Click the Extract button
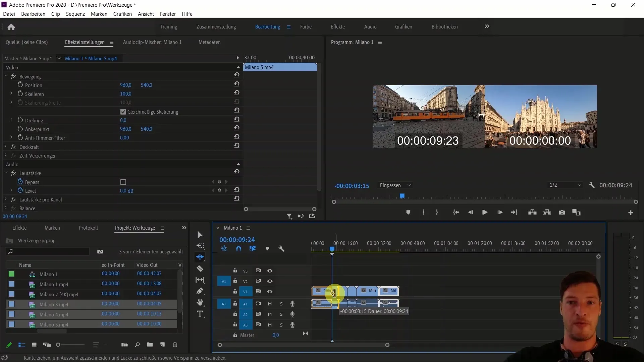This screenshot has height=362, width=644. point(547,212)
